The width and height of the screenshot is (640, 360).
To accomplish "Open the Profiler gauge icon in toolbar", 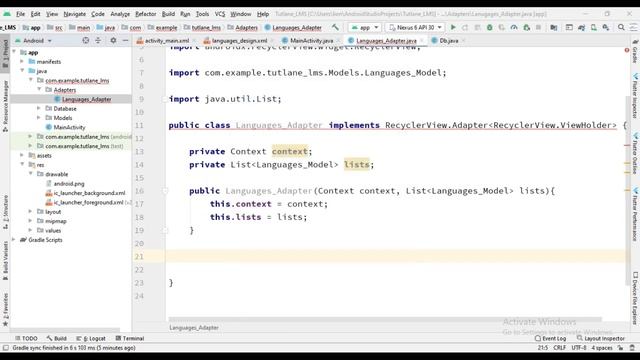I will [514, 27].
